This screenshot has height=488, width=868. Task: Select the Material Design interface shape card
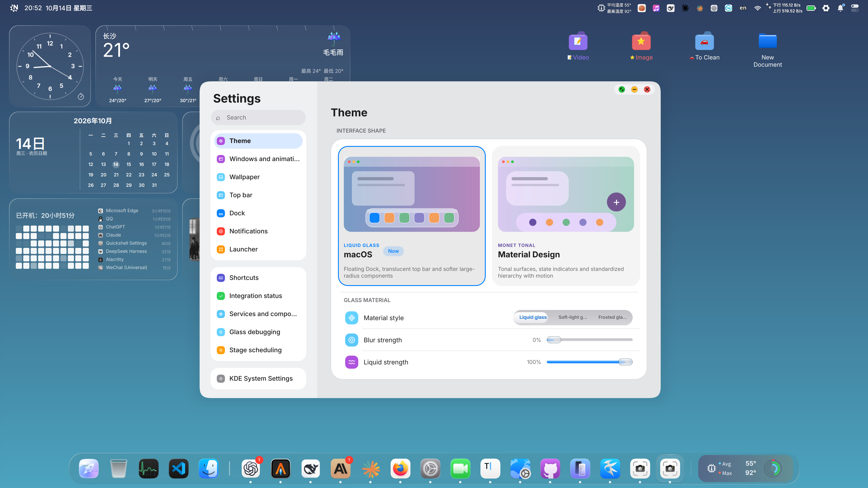[566, 216]
